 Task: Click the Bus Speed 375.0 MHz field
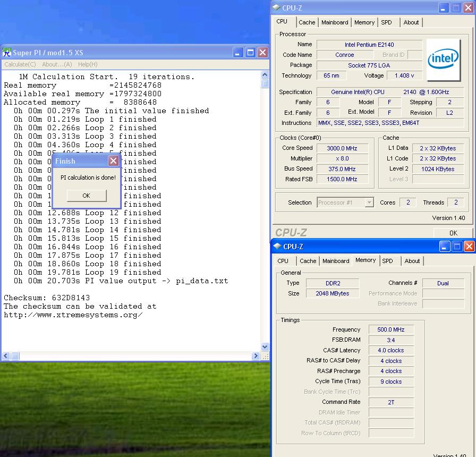342,169
